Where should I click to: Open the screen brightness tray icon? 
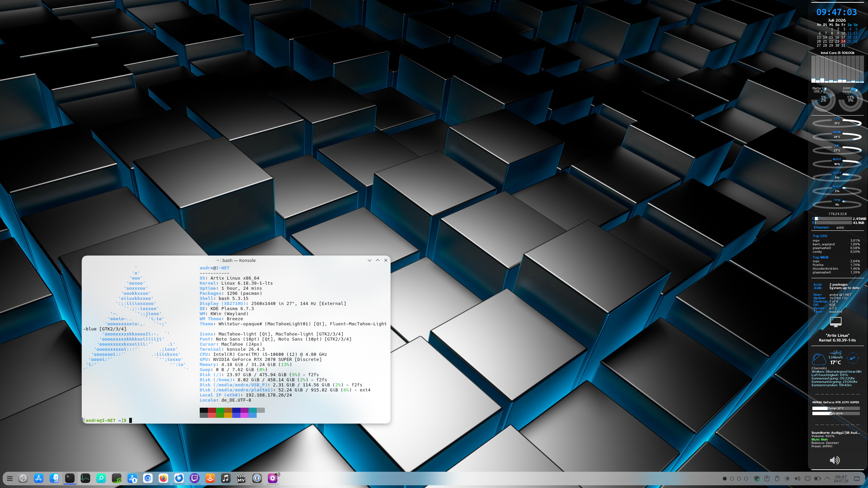click(x=787, y=479)
